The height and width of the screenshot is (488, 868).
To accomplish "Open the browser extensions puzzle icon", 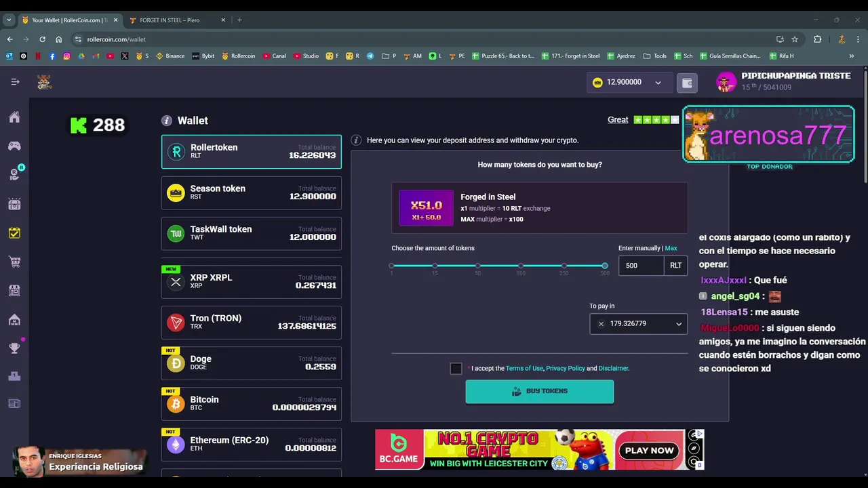I will pyautogui.click(x=817, y=39).
